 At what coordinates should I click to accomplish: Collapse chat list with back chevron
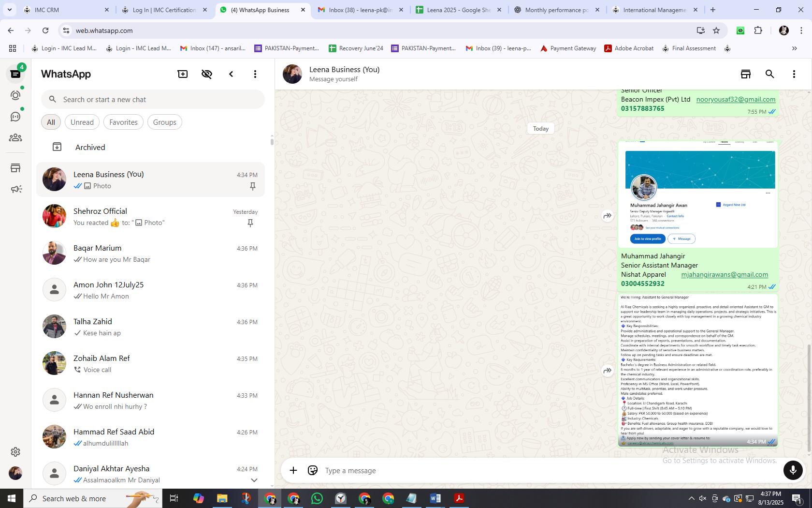(x=231, y=74)
